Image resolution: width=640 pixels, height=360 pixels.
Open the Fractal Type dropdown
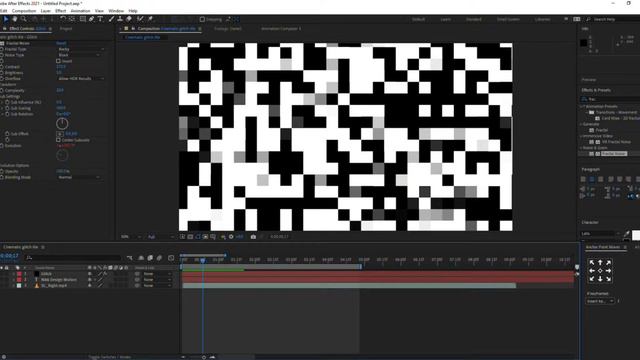(80, 49)
